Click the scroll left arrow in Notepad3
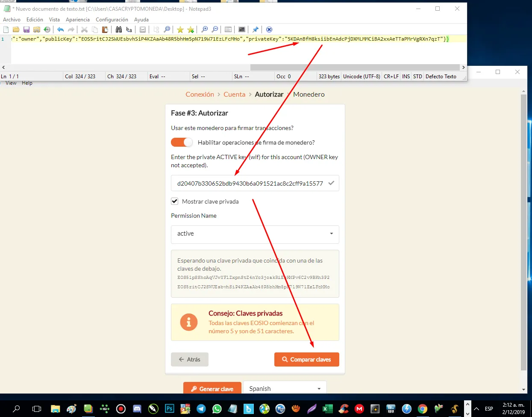 click(x=3, y=67)
